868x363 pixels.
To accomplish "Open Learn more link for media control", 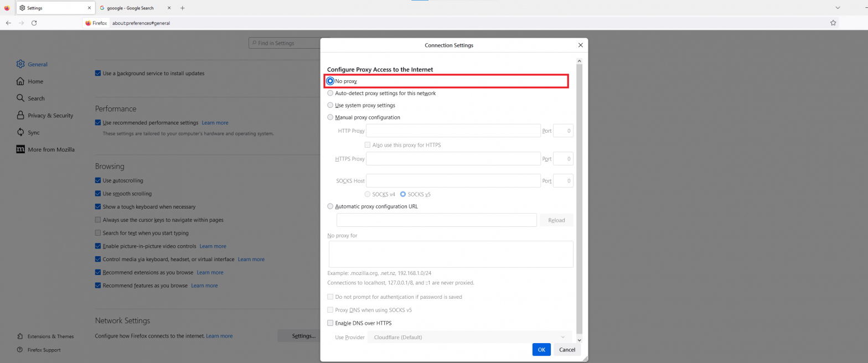I will tap(251, 260).
